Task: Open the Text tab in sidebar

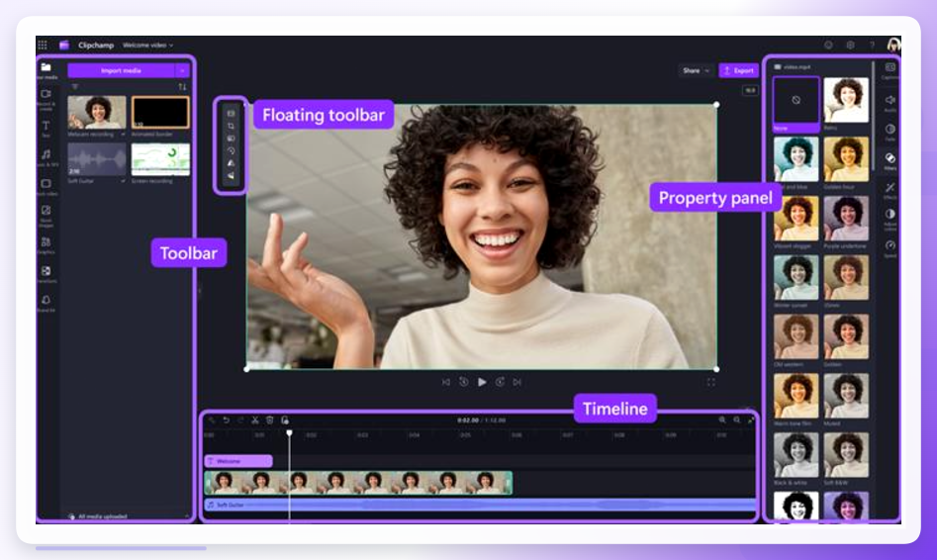Action: tap(47, 129)
